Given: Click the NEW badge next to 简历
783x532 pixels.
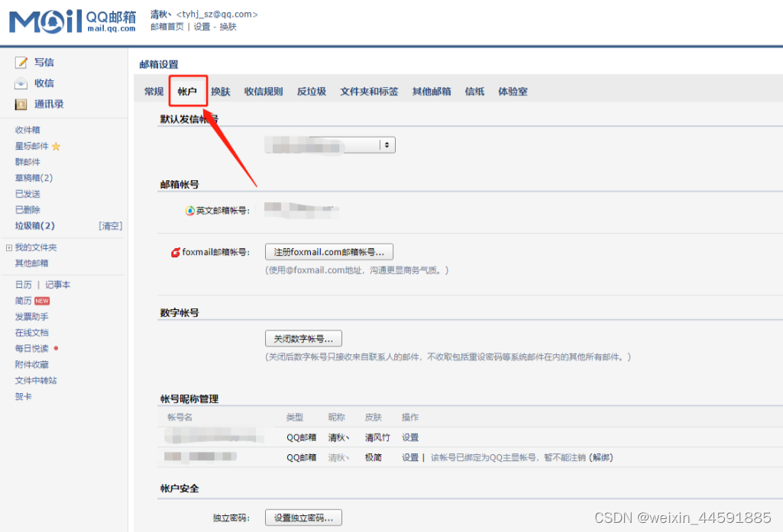Looking at the screenshot, I should coord(42,300).
